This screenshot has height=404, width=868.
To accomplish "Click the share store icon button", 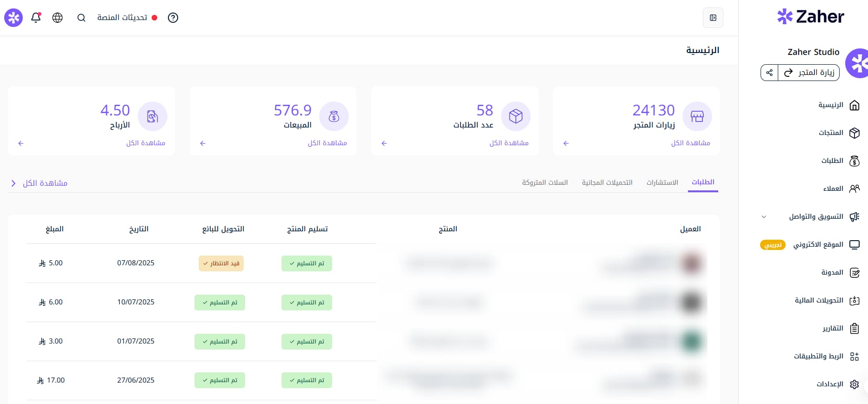I will [x=769, y=73].
